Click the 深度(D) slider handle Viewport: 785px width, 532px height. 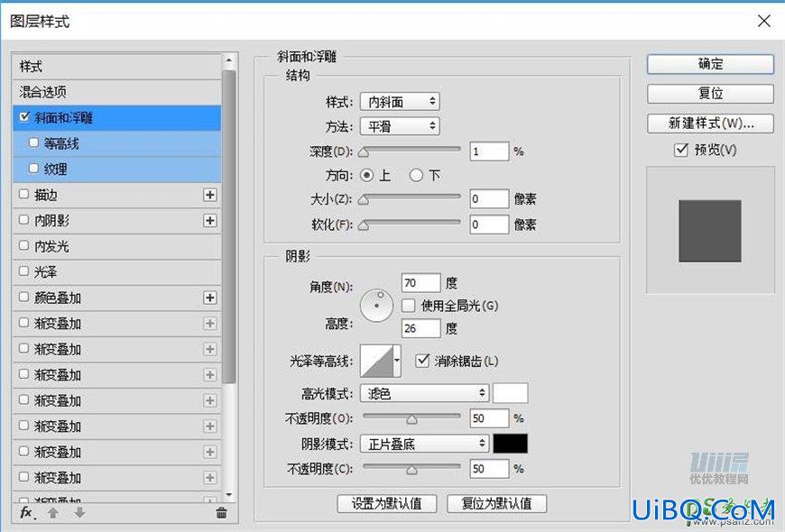tap(364, 152)
